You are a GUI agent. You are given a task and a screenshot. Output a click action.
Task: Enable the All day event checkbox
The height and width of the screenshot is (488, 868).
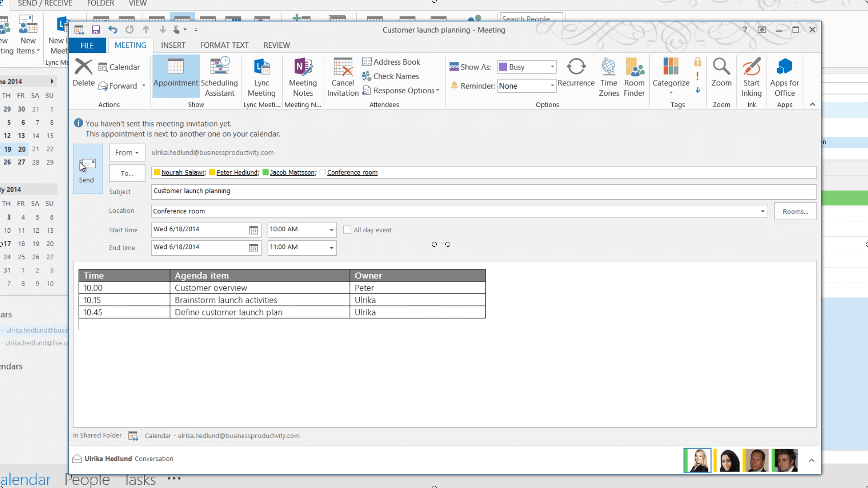click(347, 230)
